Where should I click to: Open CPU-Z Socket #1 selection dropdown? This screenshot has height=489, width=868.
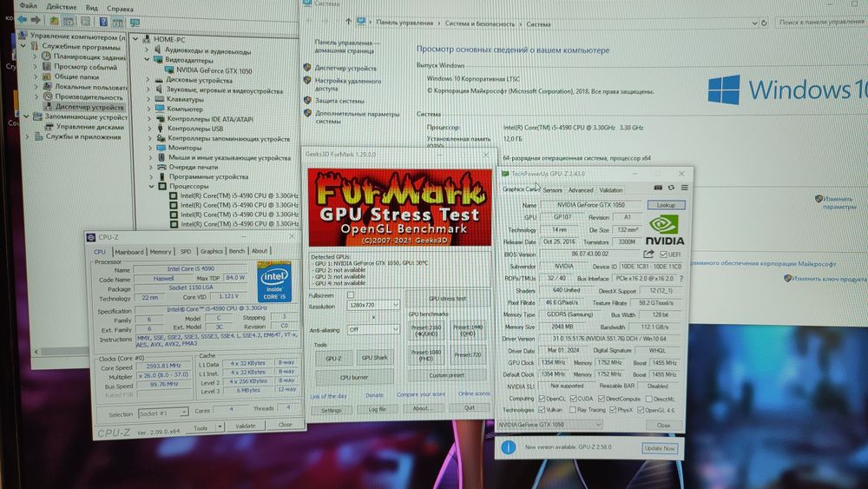(x=163, y=413)
